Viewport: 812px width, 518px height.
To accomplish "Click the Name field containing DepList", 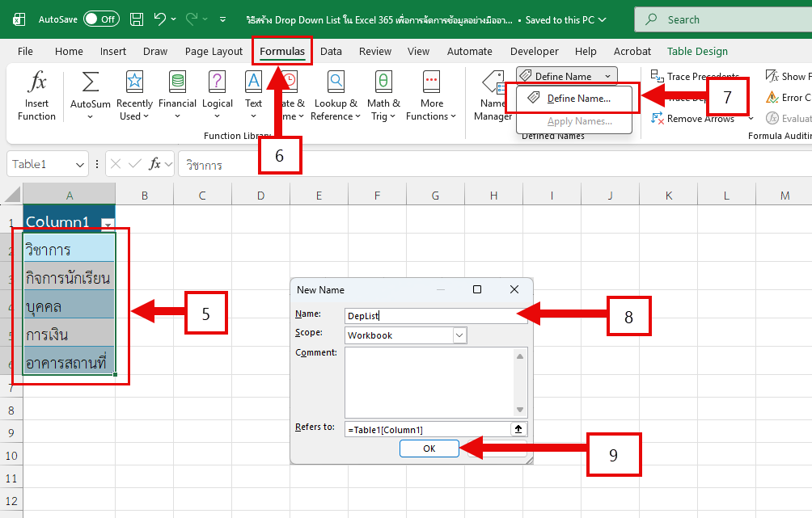I will pos(435,316).
